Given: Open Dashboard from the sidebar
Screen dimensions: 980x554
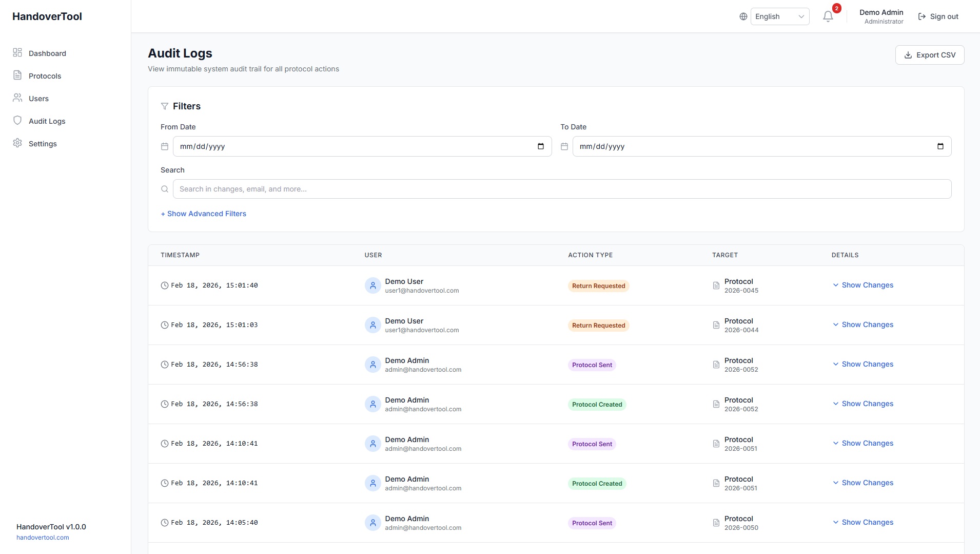Looking at the screenshot, I should pyautogui.click(x=47, y=53).
